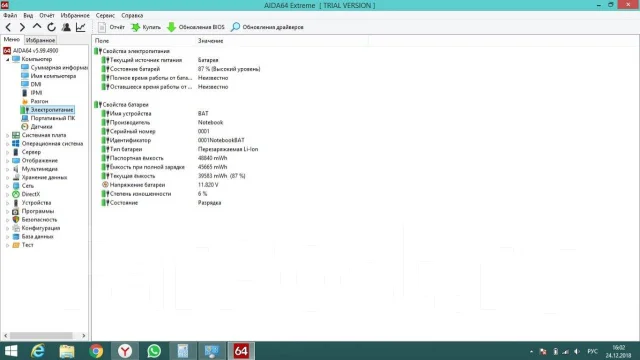This screenshot has width=640, height=360.
Task: Open Google Chrome from the taskbar
Action: click(96, 351)
